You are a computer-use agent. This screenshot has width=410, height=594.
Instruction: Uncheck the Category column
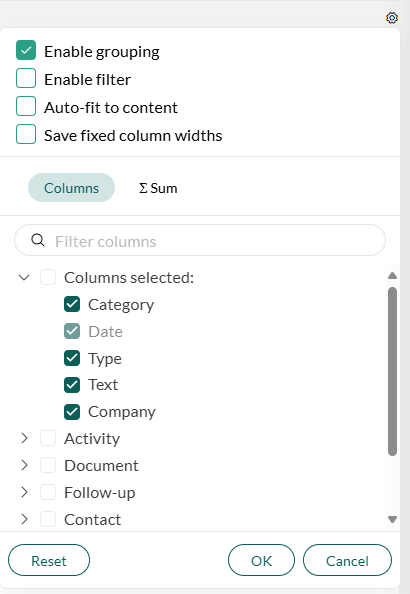[x=72, y=304]
